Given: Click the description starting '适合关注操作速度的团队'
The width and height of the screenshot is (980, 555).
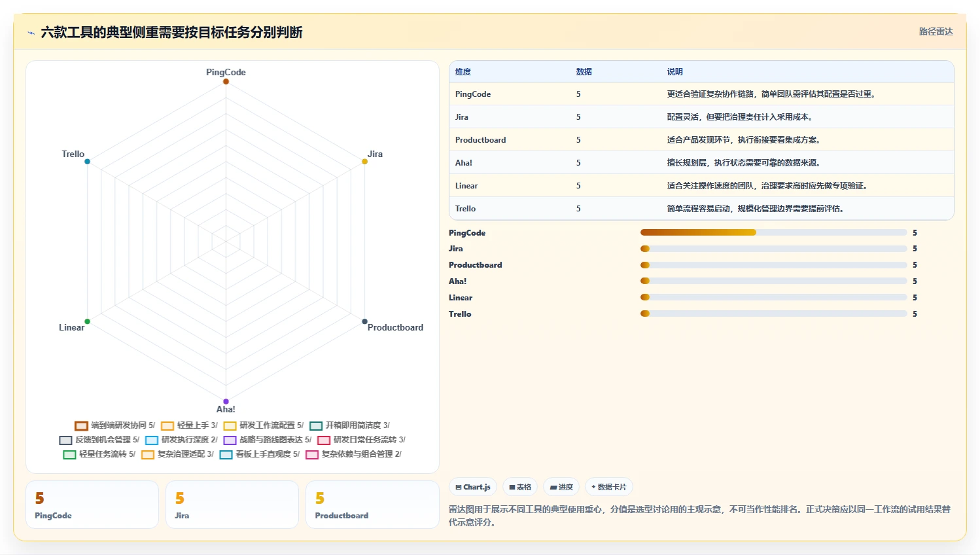Looking at the screenshot, I should [767, 186].
